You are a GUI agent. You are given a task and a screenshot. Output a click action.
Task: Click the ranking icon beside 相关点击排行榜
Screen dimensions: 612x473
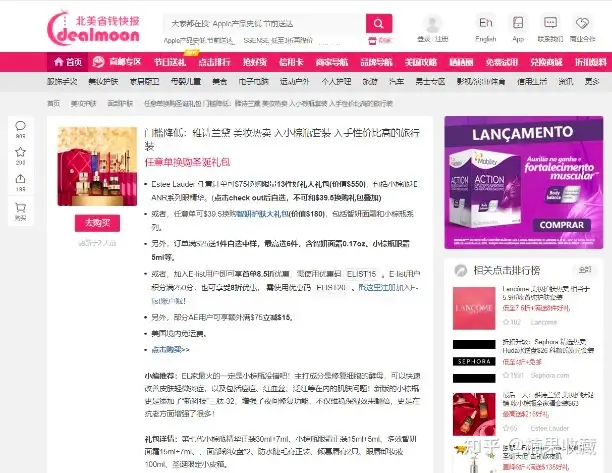click(461, 270)
